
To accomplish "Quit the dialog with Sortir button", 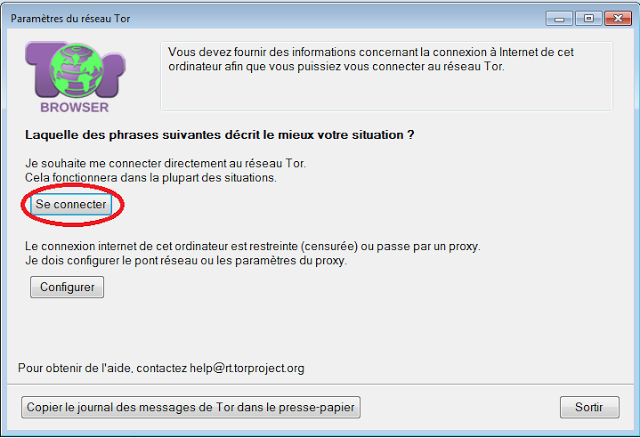I will point(589,407).
